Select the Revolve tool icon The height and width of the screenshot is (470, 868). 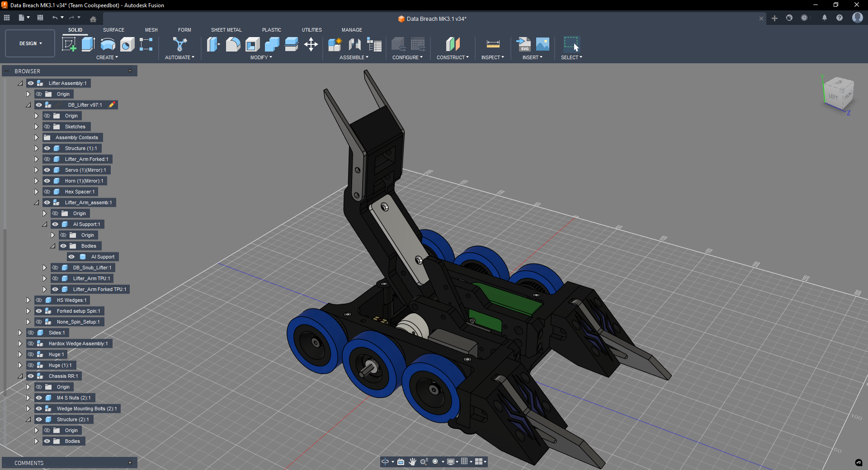[108, 44]
